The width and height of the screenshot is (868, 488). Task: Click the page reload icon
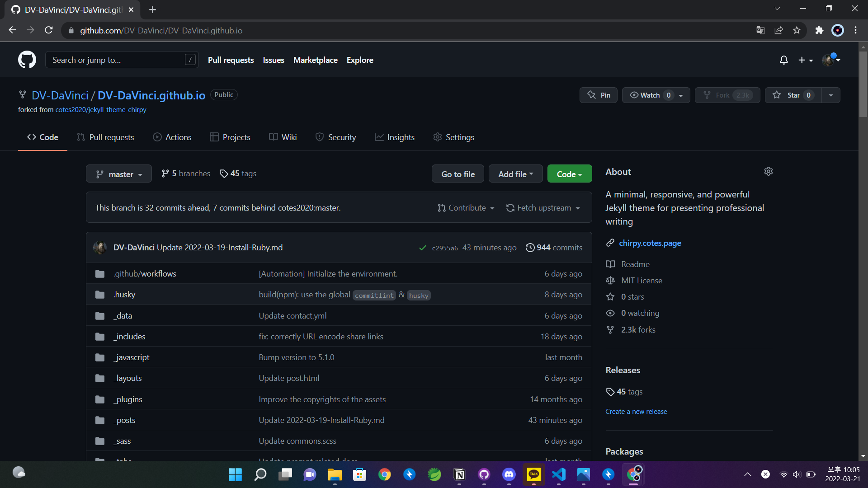[49, 30]
